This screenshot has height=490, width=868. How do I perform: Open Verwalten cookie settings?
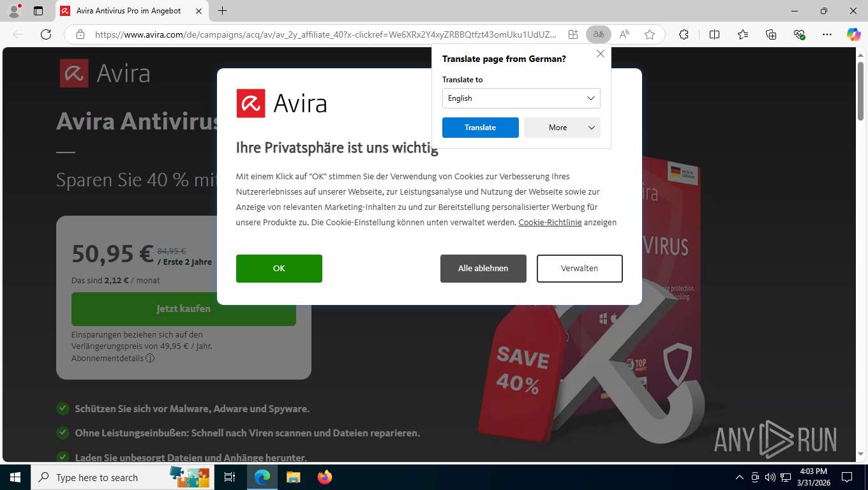click(x=580, y=269)
